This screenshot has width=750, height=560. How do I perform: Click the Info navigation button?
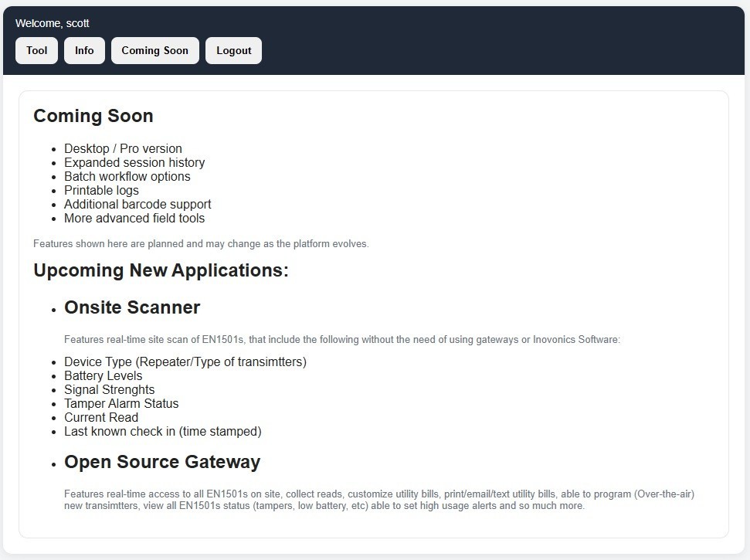pyautogui.click(x=84, y=51)
